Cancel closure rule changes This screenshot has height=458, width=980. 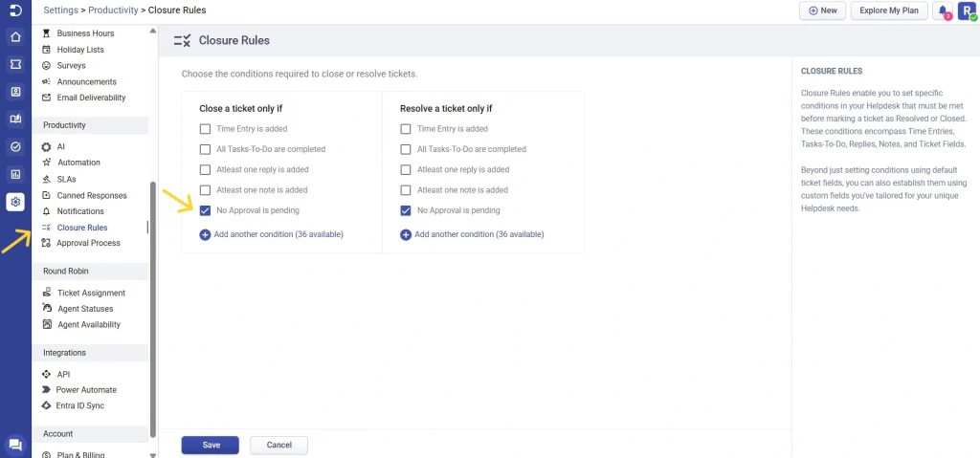tap(278, 445)
